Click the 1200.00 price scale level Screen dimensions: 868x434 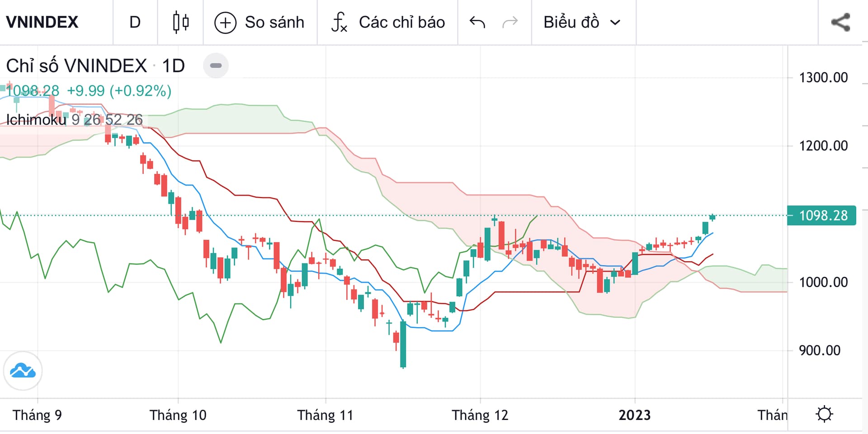coord(823,146)
